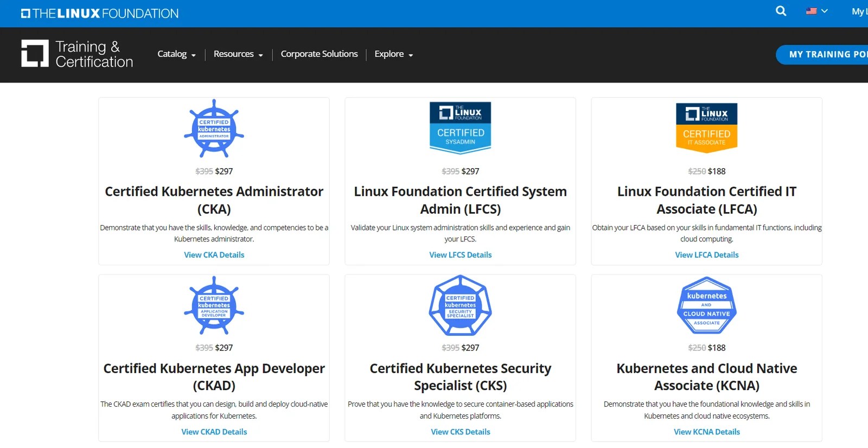
Task: Go to Corporate Solutions
Action: point(319,54)
